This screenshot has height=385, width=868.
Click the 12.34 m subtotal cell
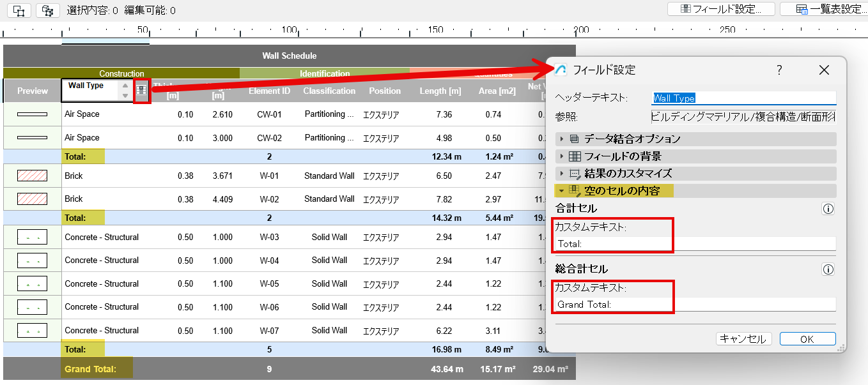point(447,156)
